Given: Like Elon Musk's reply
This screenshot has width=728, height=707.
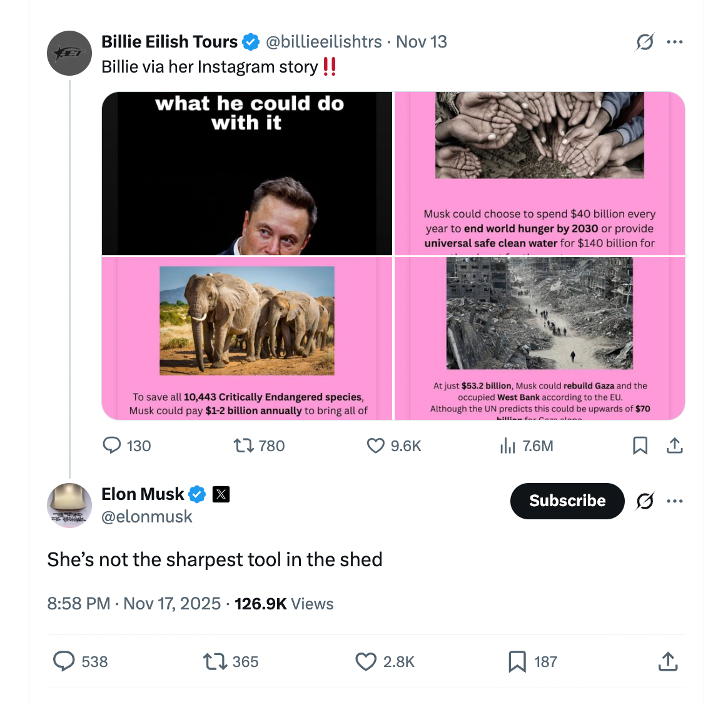Looking at the screenshot, I should [366, 661].
